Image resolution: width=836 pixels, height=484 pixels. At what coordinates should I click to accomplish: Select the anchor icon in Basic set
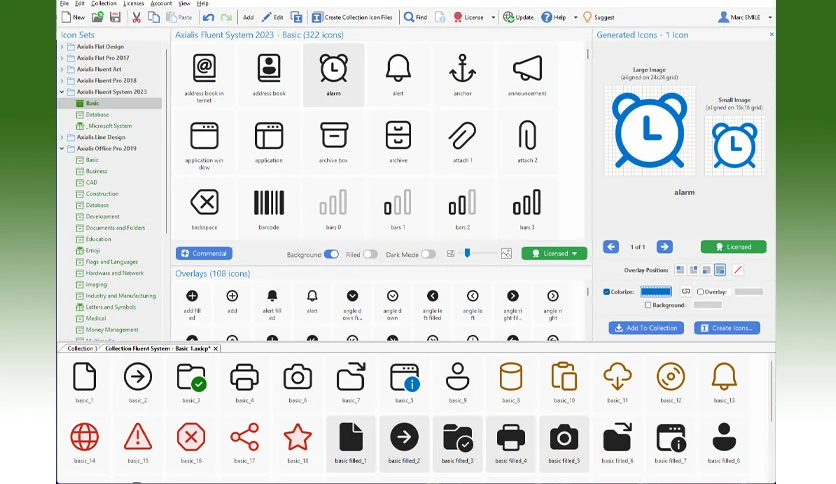tap(462, 75)
